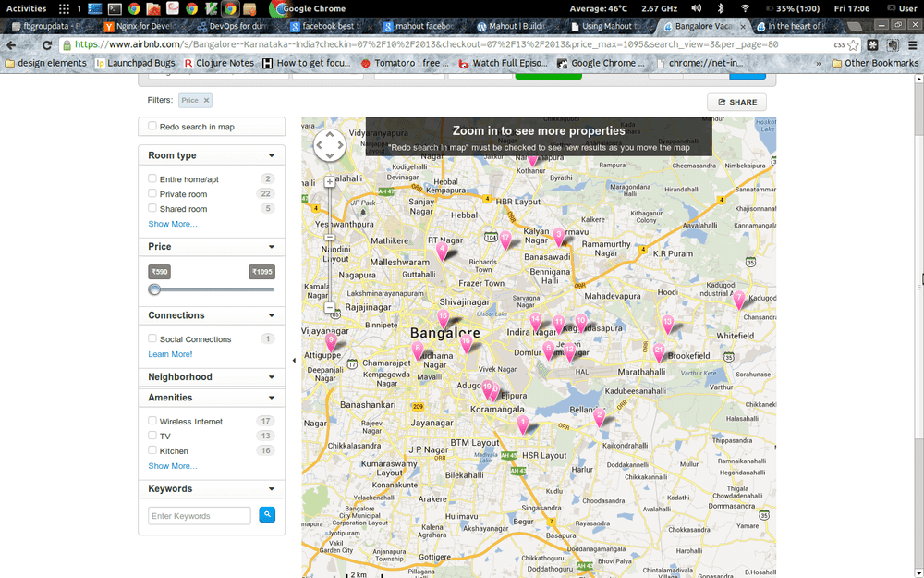Open the Activities overview

26,8
